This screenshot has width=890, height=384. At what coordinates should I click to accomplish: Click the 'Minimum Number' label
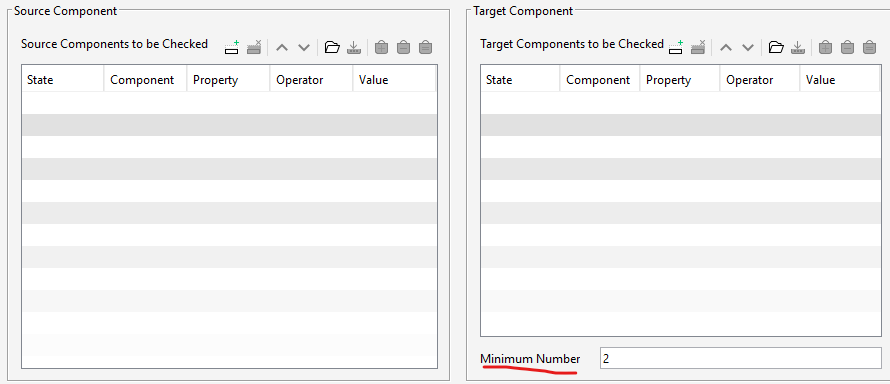pyautogui.click(x=530, y=358)
